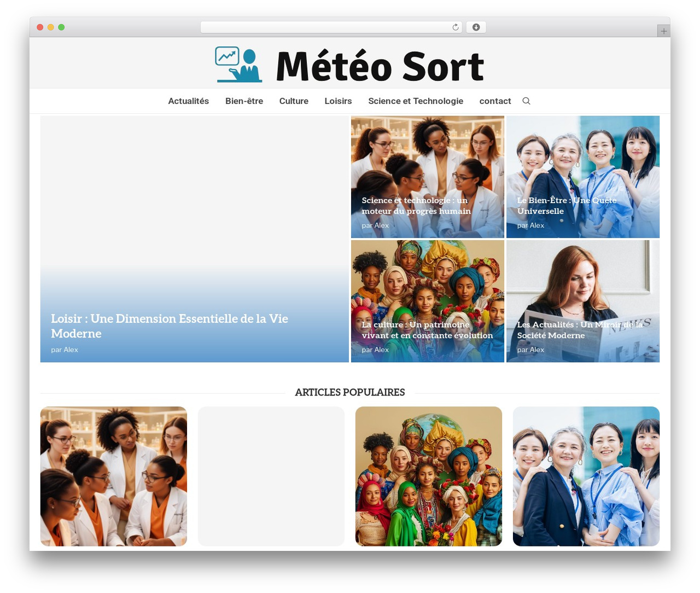Open popular thumbnail of smiling women with lanyards
Image resolution: width=700 pixels, height=593 pixels.
click(586, 476)
